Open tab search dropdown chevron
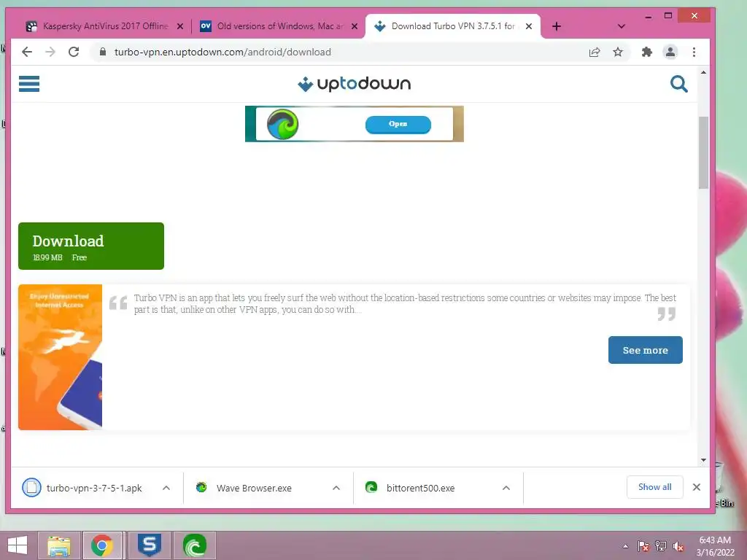This screenshot has height=560, width=747. pyautogui.click(x=622, y=26)
